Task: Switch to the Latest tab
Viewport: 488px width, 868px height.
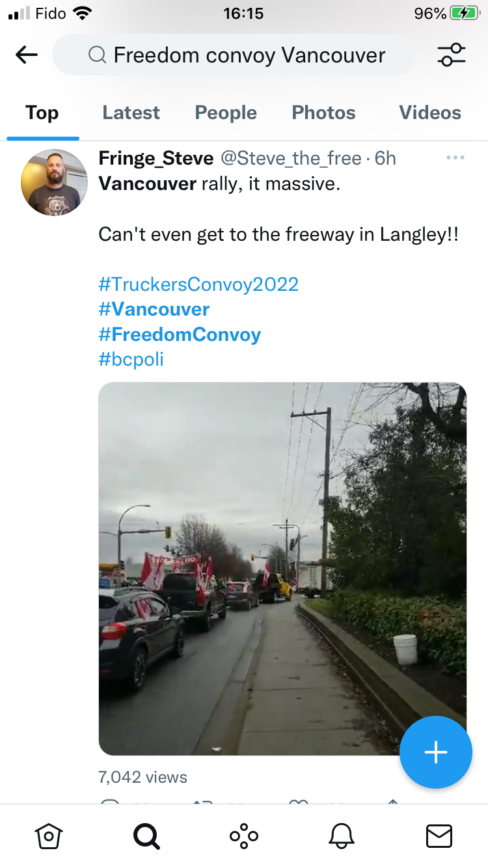Action: click(131, 113)
